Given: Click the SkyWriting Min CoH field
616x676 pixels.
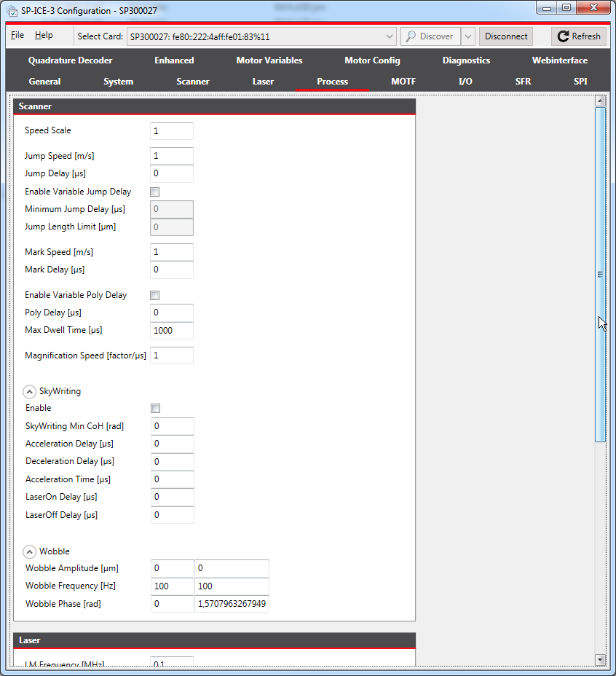Looking at the screenshot, I should click(173, 426).
